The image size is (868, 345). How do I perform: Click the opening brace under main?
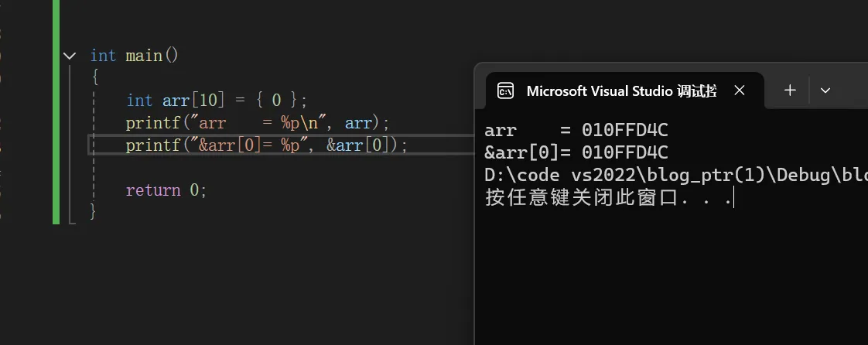(94, 77)
